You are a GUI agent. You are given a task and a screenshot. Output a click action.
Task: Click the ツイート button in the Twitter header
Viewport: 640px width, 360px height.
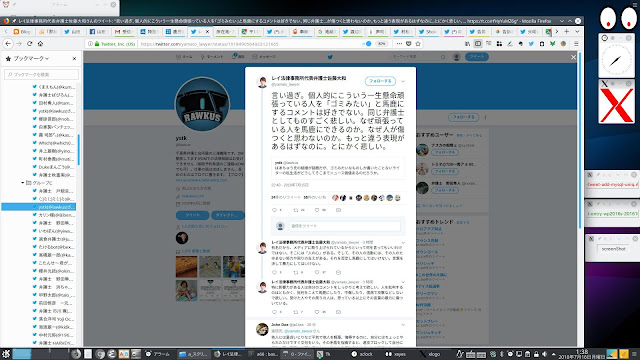[477, 57]
